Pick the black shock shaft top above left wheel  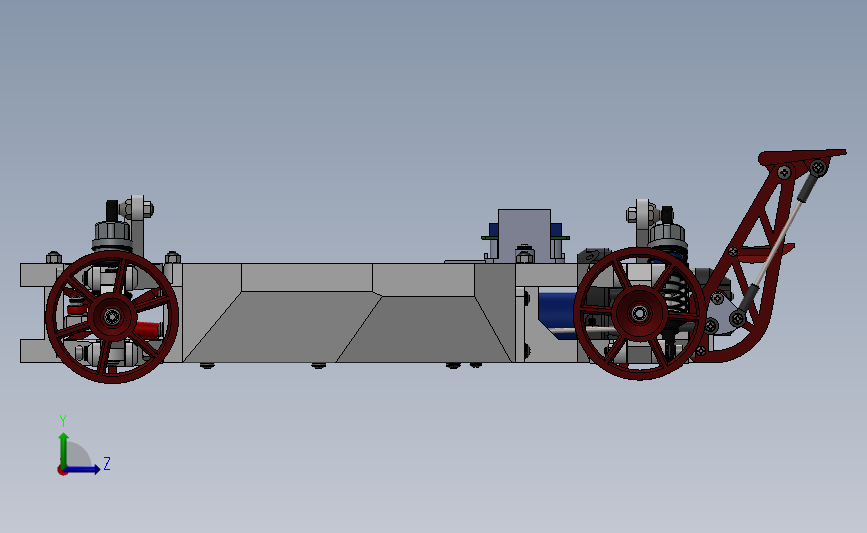click(112, 211)
